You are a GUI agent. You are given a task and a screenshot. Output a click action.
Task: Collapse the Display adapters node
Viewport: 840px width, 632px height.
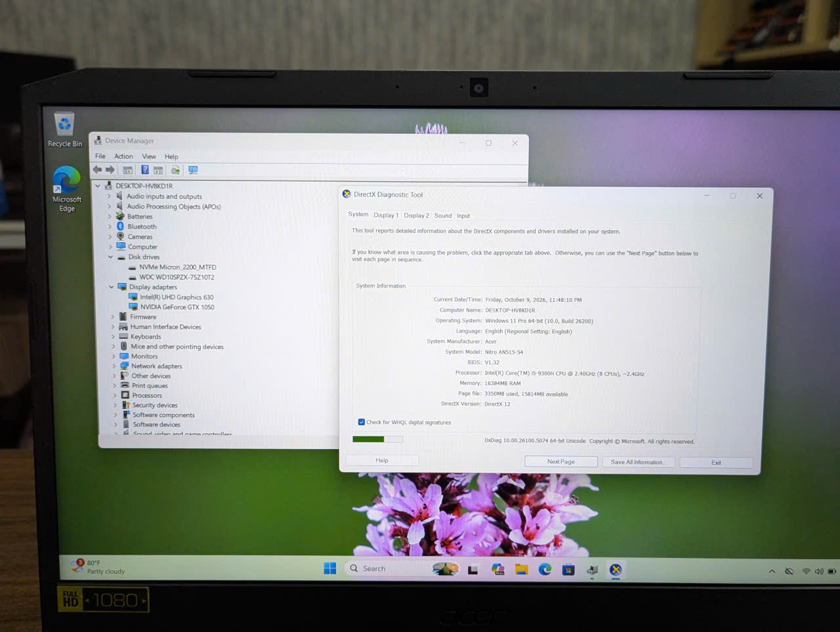(112, 287)
